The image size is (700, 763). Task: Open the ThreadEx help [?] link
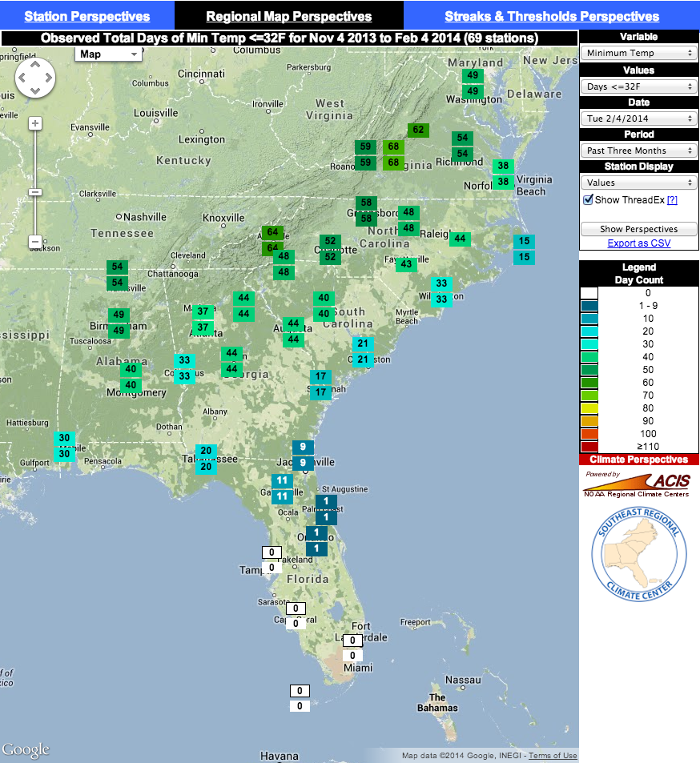(x=672, y=200)
